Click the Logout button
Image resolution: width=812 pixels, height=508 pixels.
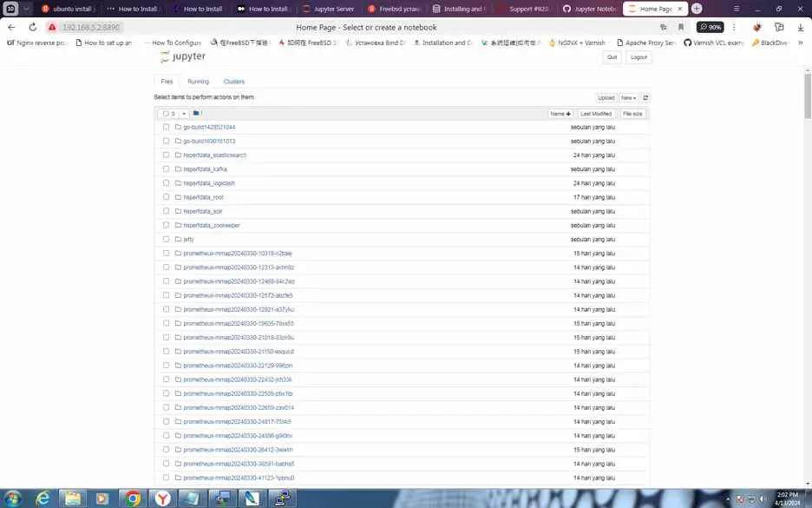pos(638,57)
